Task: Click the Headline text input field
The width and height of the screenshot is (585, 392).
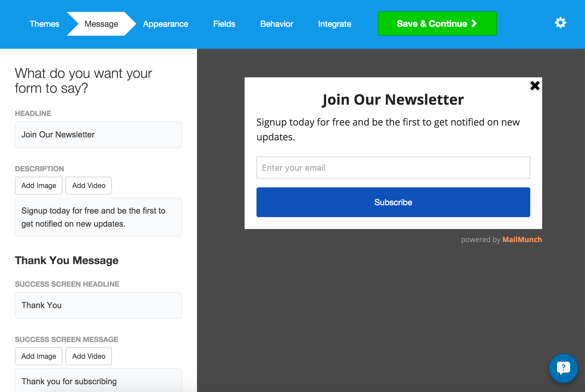Action: (x=98, y=135)
